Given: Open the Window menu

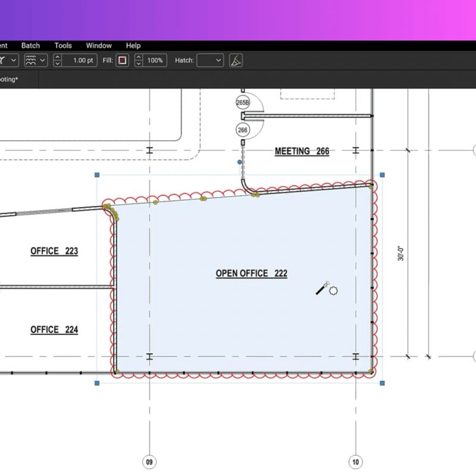Looking at the screenshot, I should (99, 46).
